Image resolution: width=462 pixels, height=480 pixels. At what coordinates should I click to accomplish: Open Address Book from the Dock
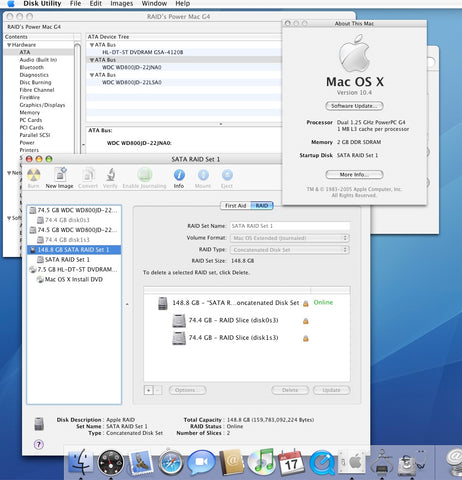click(x=231, y=463)
